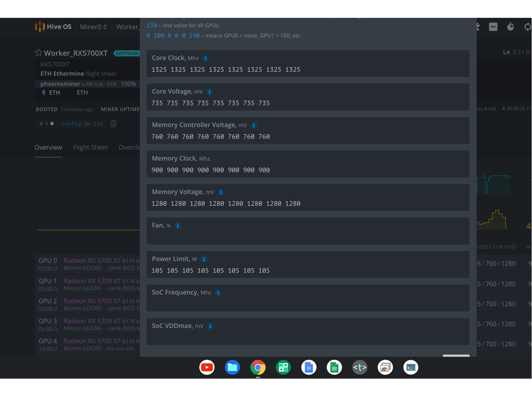Favorite Worker_RX5700XT with the star icon
532x399 pixels.
coord(39,53)
